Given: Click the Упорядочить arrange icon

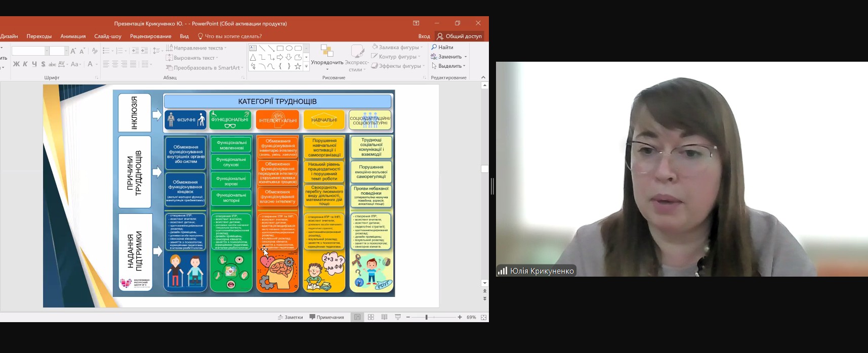Looking at the screenshot, I should (x=327, y=52).
